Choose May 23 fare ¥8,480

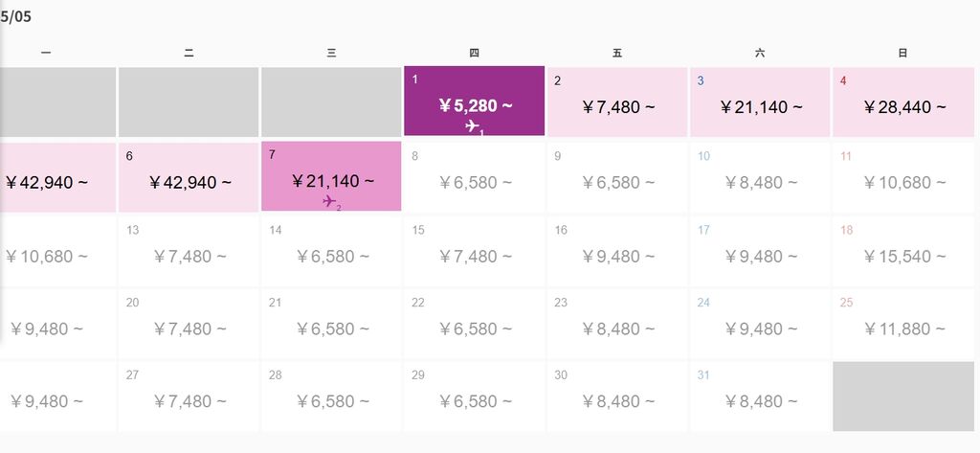(x=617, y=324)
